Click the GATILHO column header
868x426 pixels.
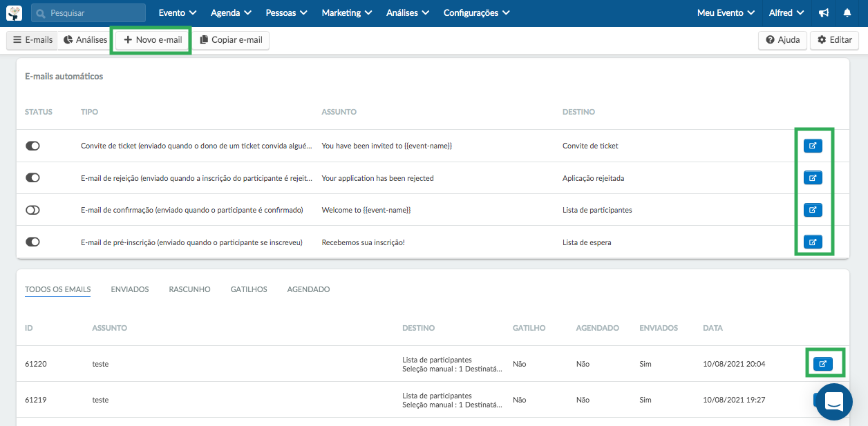[x=529, y=328]
